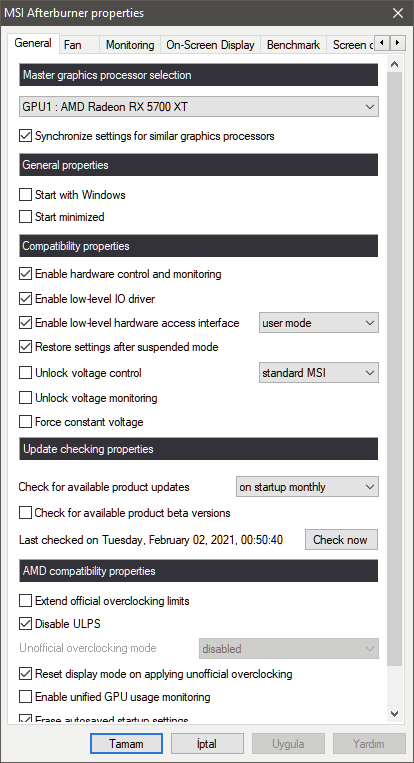Cancel with the İptal button

click(x=207, y=744)
